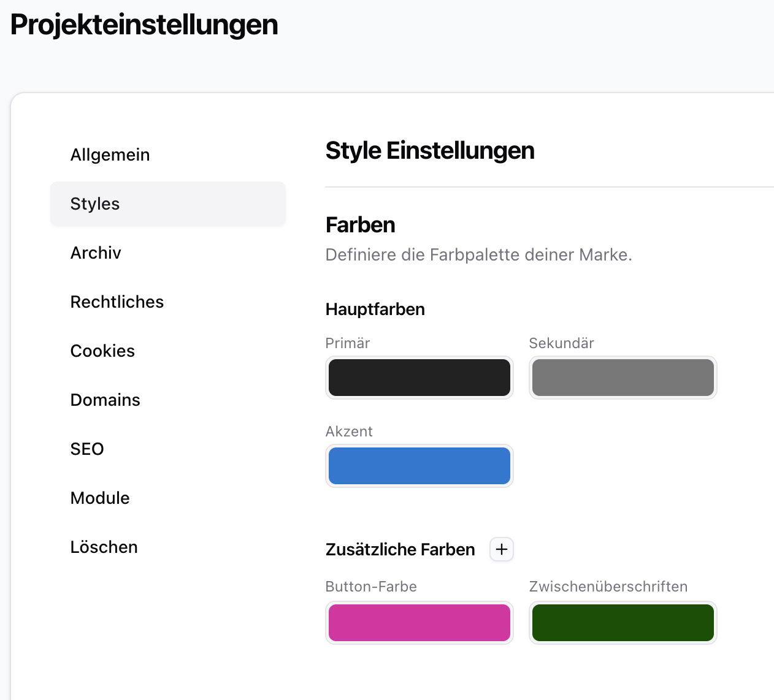Screen dimensions: 774x700
Task: Open the blue Akzent color picker
Action: click(x=419, y=466)
